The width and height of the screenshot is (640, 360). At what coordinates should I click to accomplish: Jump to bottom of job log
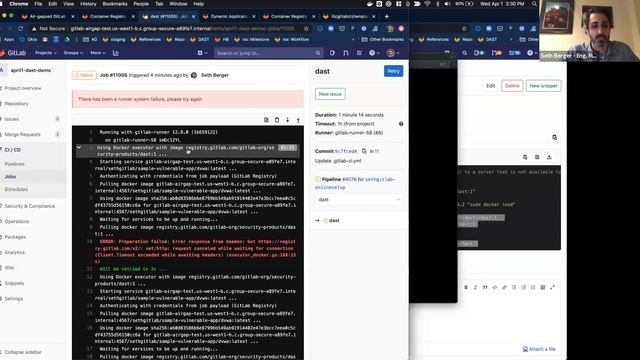click(x=287, y=120)
